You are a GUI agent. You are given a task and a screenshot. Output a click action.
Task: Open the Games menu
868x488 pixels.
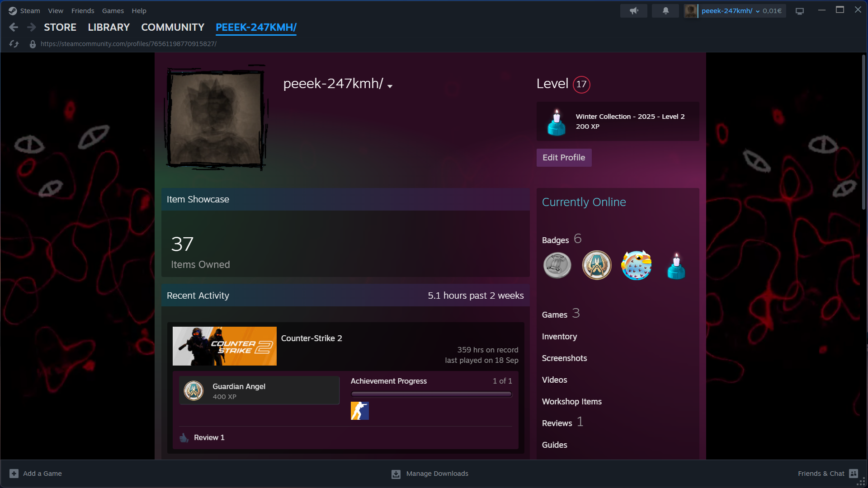pos(113,11)
